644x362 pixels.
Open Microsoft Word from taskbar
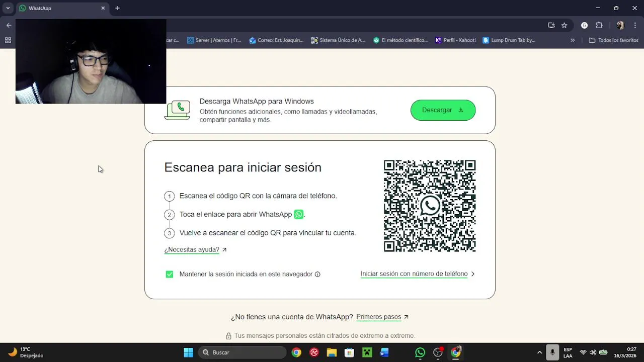(385, 352)
